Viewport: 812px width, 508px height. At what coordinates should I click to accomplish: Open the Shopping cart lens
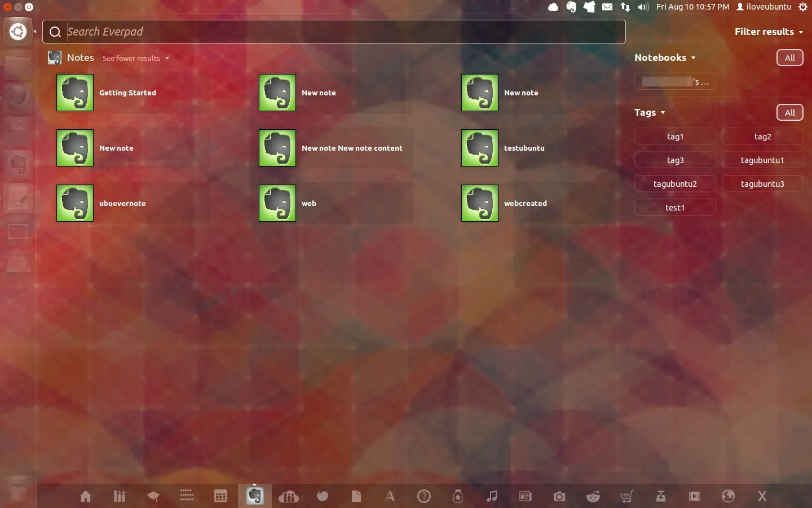[x=627, y=496]
